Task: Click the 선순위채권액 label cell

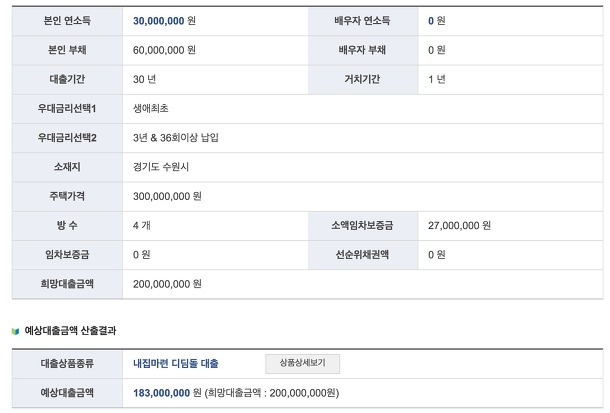Action: (362, 255)
